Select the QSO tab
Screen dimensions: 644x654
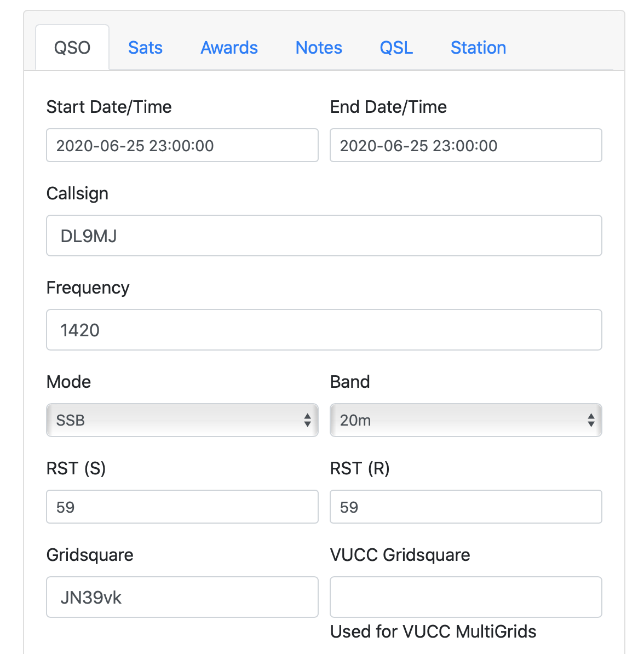(x=72, y=48)
